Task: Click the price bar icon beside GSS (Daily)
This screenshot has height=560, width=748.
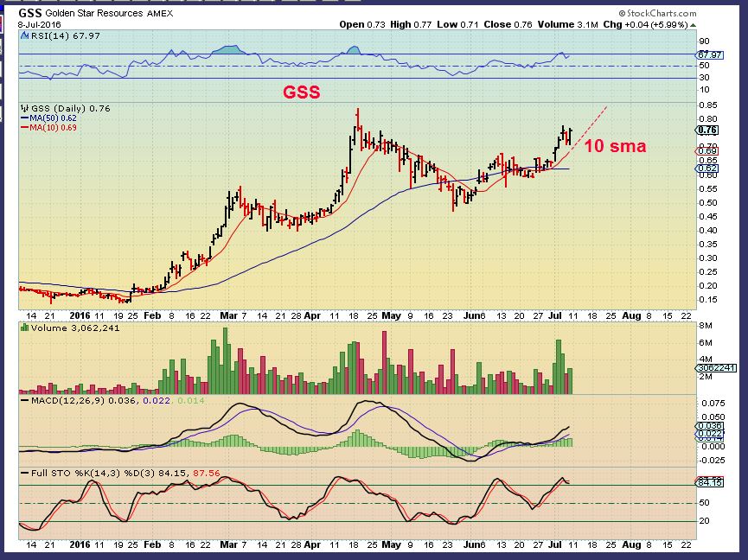Action: click(25, 108)
